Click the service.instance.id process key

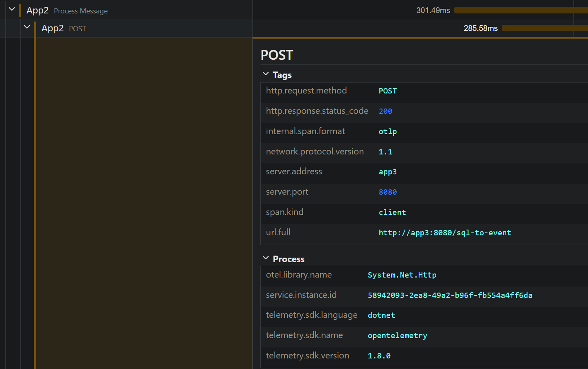click(x=301, y=295)
